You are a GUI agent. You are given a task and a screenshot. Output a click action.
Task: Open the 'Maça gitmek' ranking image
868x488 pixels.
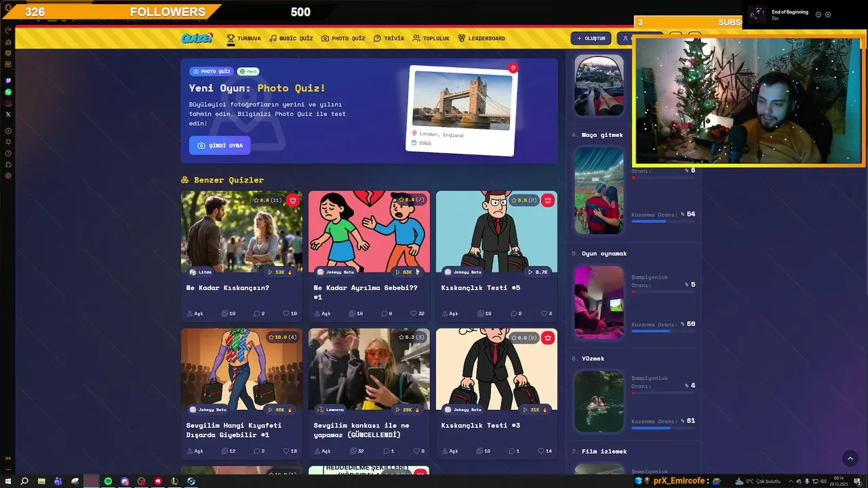point(599,190)
